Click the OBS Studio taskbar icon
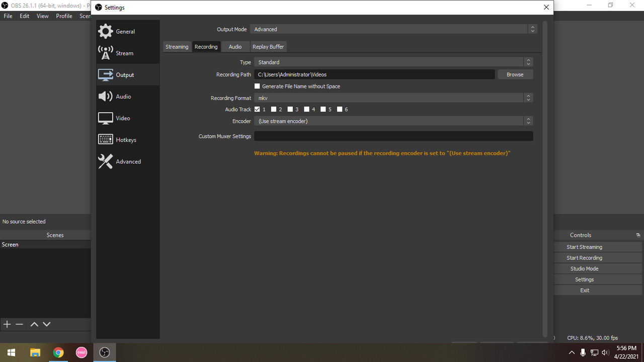The height and width of the screenshot is (362, 644). click(x=105, y=352)
